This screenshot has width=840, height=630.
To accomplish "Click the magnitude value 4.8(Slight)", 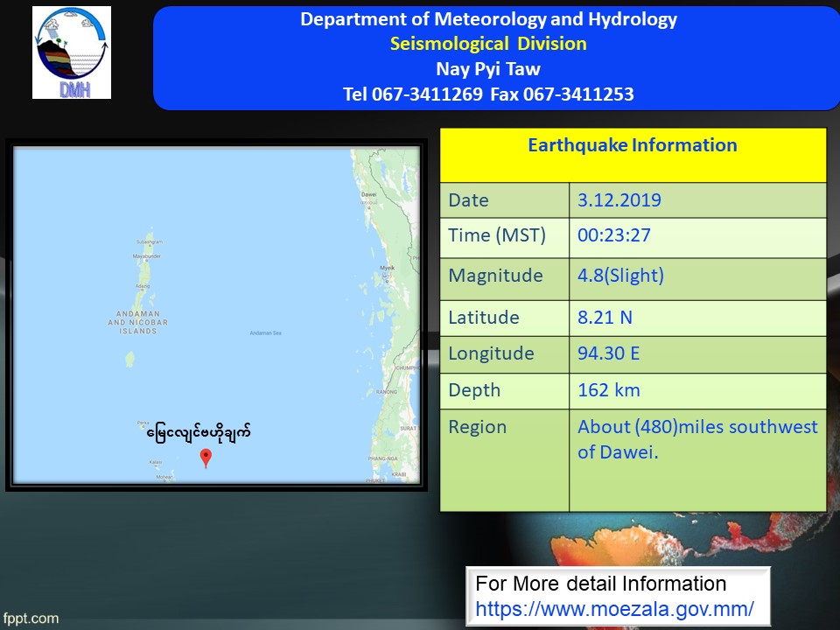I will [x=620, y=276].
